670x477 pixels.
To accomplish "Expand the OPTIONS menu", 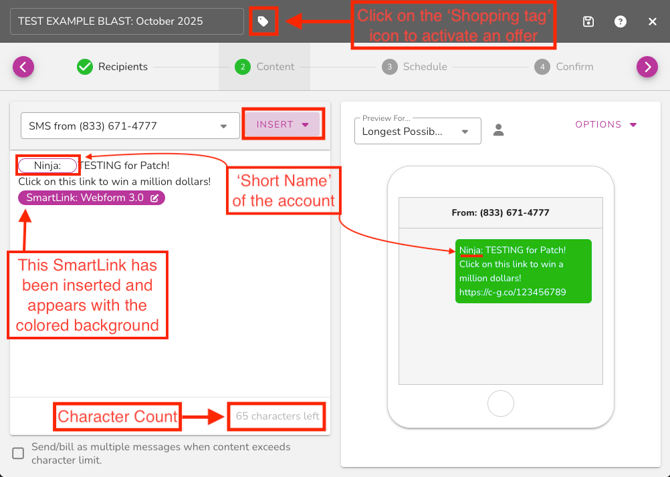I will 606,125.
